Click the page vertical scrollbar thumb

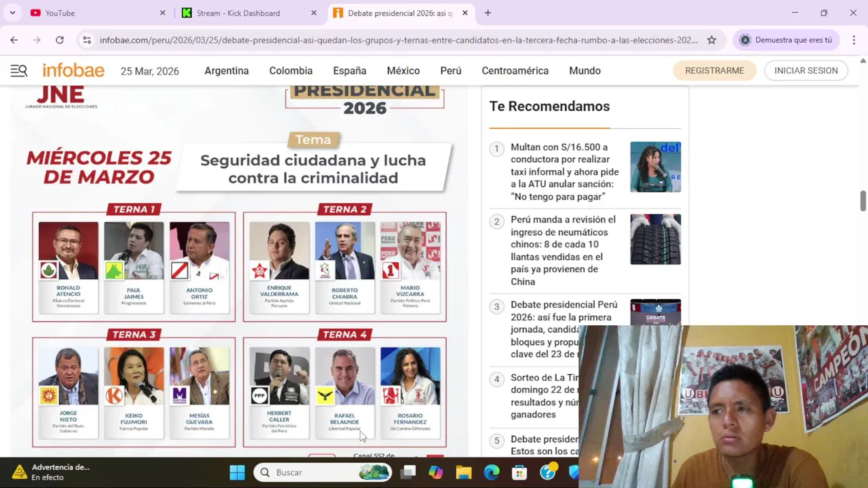point(863,202)
